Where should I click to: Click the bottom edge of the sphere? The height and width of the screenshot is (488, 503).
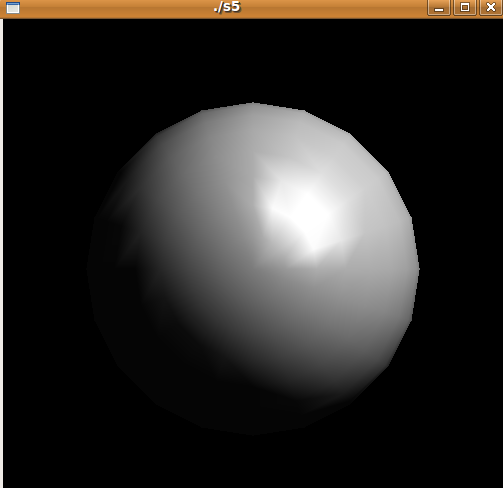(x=253, y=433)
